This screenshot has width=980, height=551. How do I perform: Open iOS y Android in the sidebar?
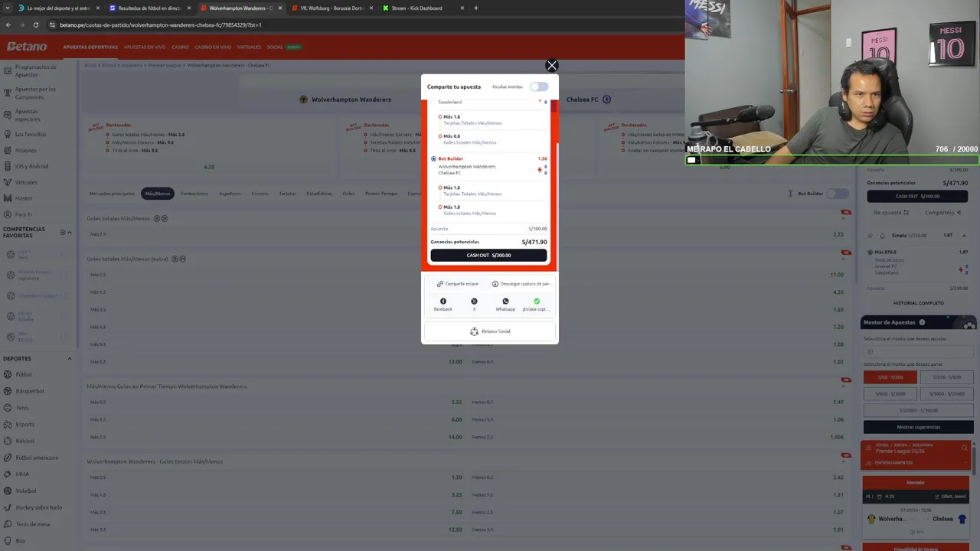tap(31, 166)
